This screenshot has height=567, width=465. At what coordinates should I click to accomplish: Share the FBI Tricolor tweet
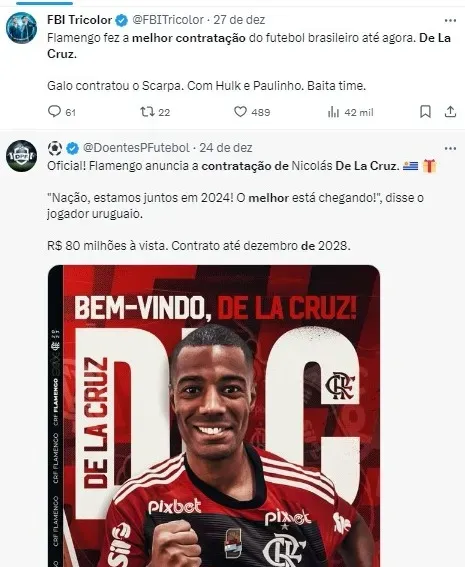point(450,112)
